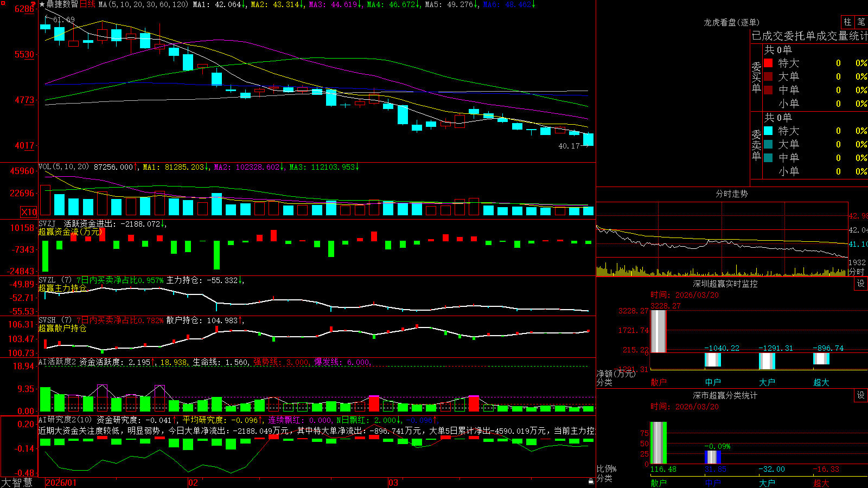Click 分时走势 panel title
Image resolution: width=868 pixels, height=488 pixels.
731,194
